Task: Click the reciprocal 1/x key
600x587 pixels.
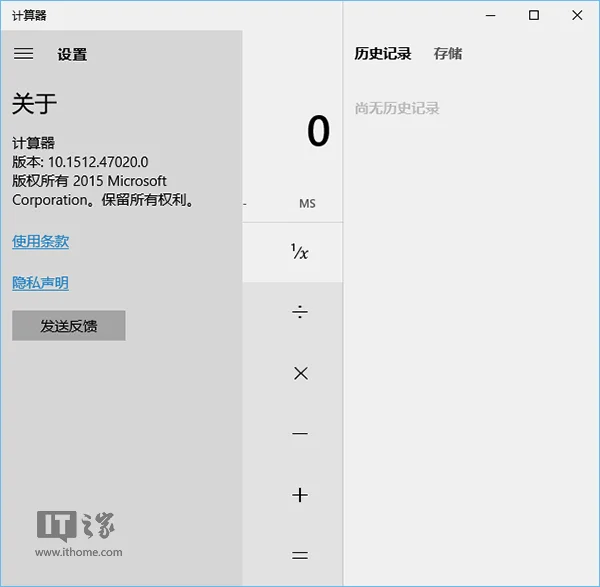Action: coord(299,253)
